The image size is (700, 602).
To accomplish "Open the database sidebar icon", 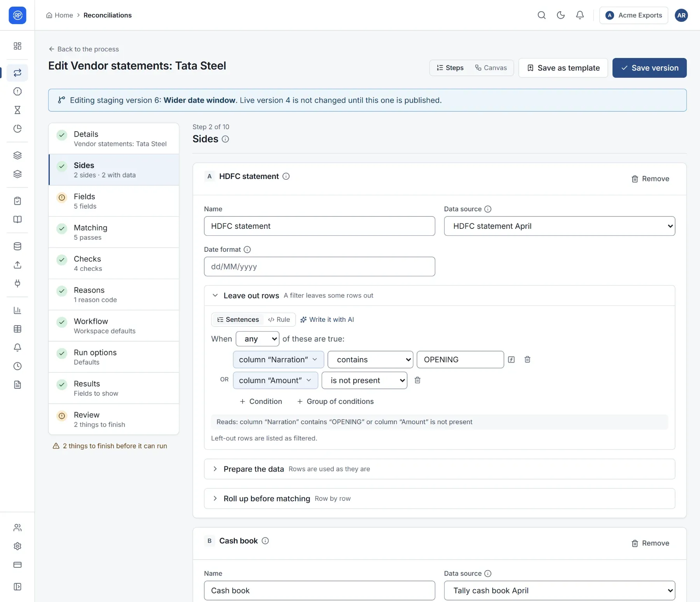I will point(17,246).
